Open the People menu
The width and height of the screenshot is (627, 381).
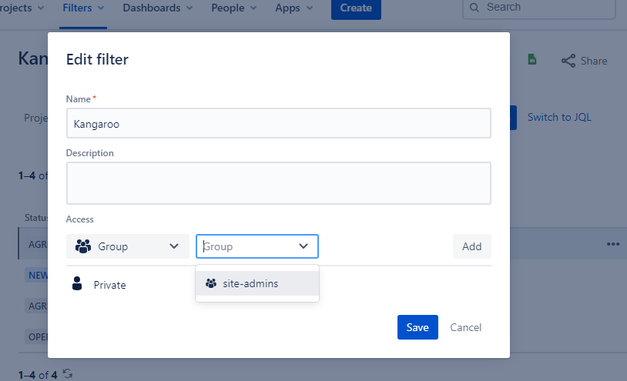[x=234, y=8]
